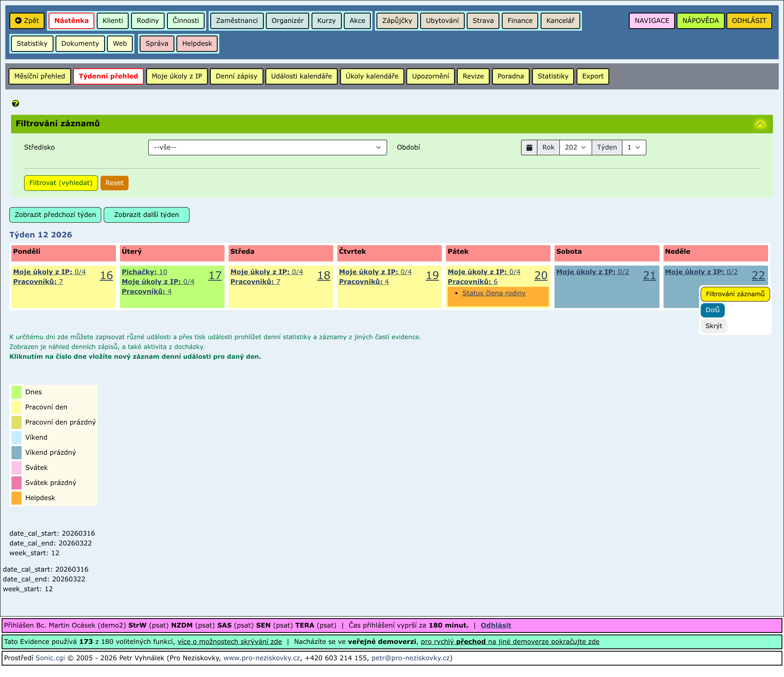Viewport: 784px width, 677px height.
Task: Click the Zpět back arrow button
Action: [x=27, y=20]
